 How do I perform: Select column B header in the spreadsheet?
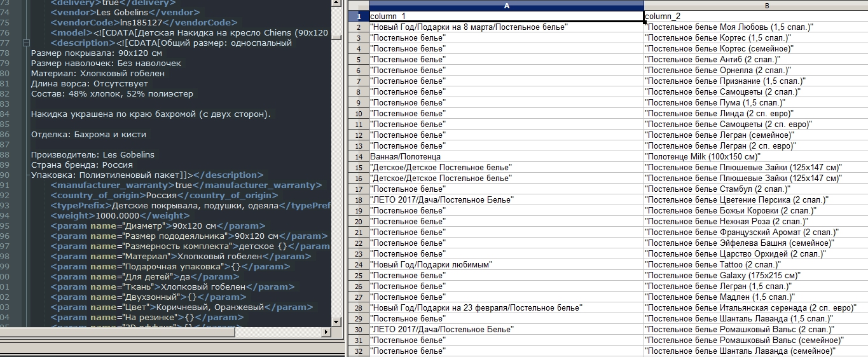[x=755, y=6]
